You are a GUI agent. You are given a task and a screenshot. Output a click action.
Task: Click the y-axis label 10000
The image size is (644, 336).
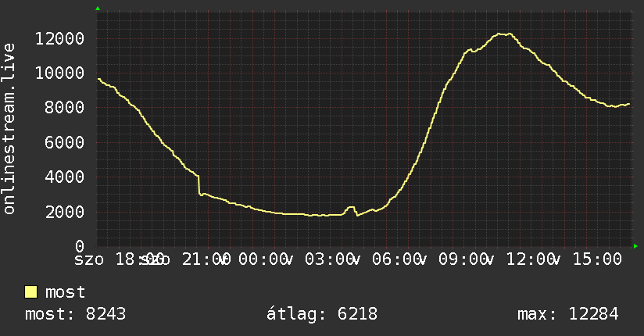[59, 73]
